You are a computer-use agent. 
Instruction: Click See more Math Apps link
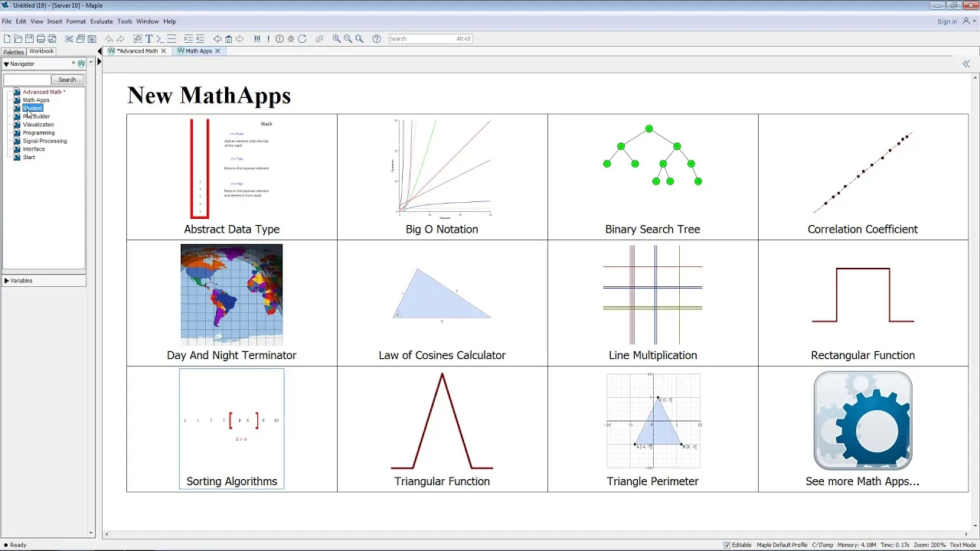[x=863, y=481]
